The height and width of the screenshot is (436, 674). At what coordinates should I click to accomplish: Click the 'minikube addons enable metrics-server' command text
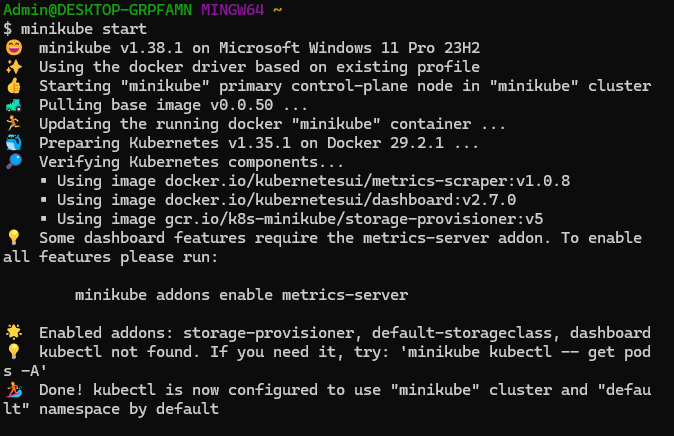point(241,295)
